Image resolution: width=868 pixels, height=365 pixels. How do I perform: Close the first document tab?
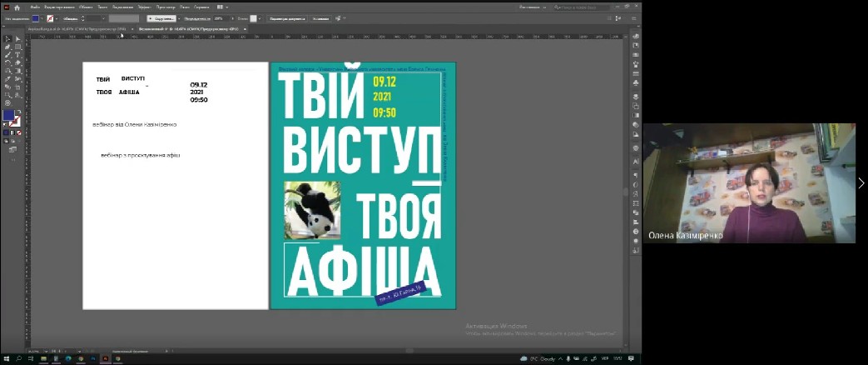click(x=131, y=28)
